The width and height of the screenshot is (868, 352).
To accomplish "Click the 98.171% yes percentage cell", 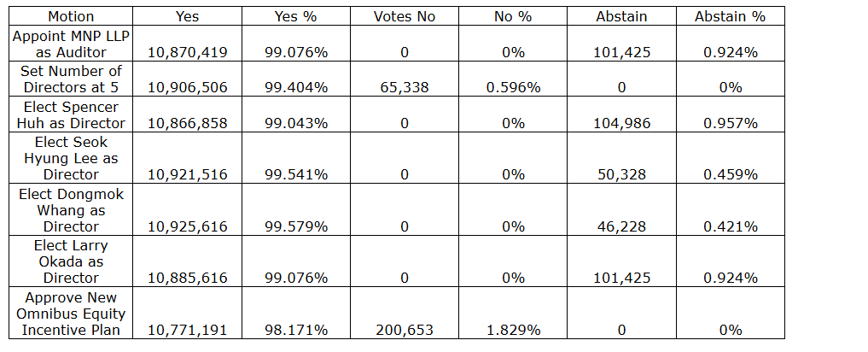I will [x=295, y=330].
